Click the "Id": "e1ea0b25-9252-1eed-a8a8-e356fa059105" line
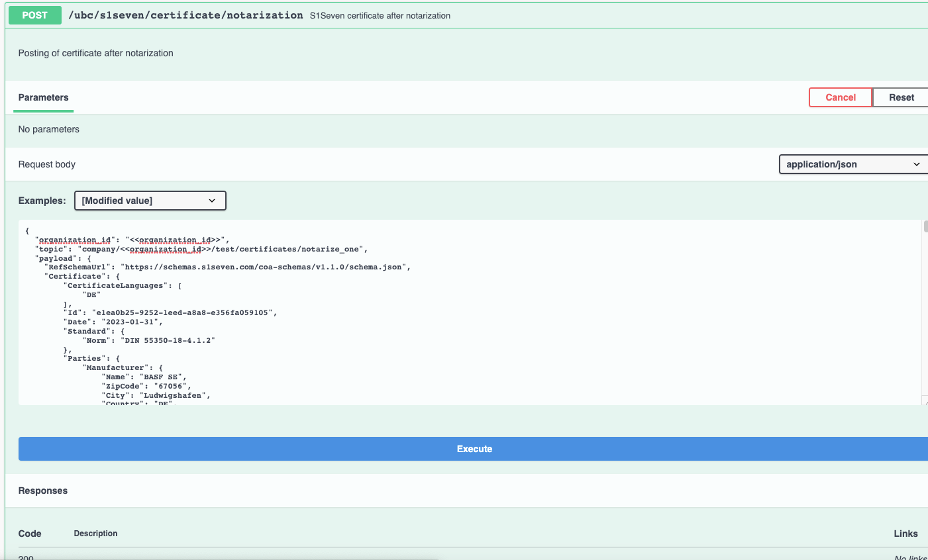Viewport: 928px width, 560px height. coord(170,312)
